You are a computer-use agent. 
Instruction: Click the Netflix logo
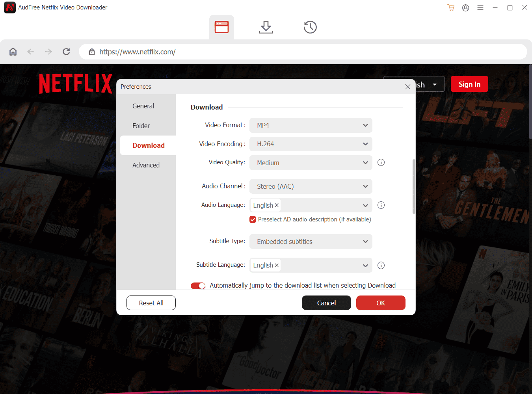tap(76, 84)
